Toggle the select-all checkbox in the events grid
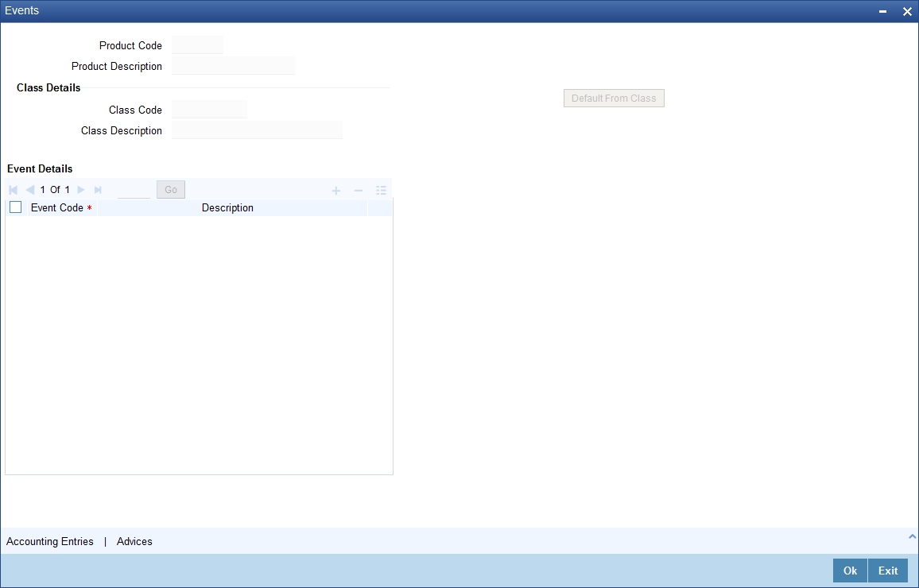 (15, 207)
